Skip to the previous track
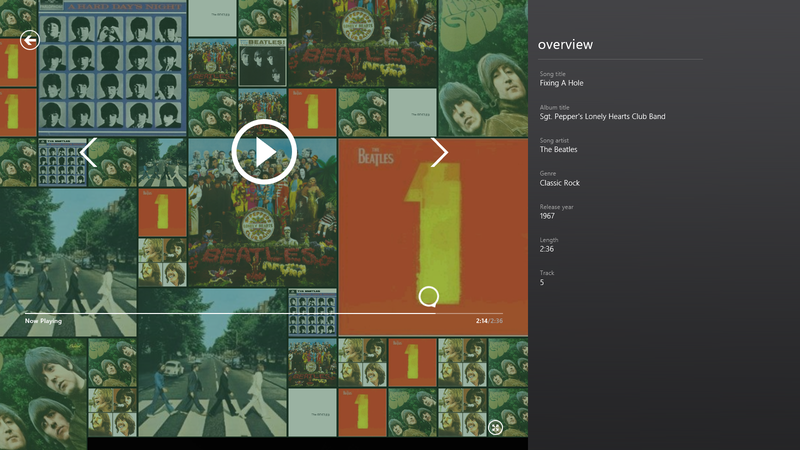Screen dimensions: 800x450 pos(88,152)
